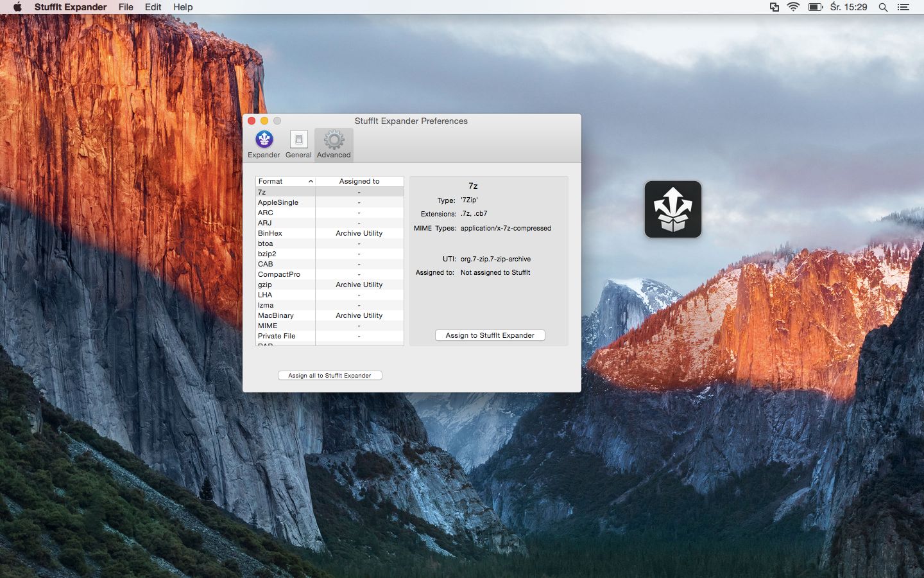The image size is (924, 578).
Task: Select the CompactPro format row
Action: [x=330, y=274]
